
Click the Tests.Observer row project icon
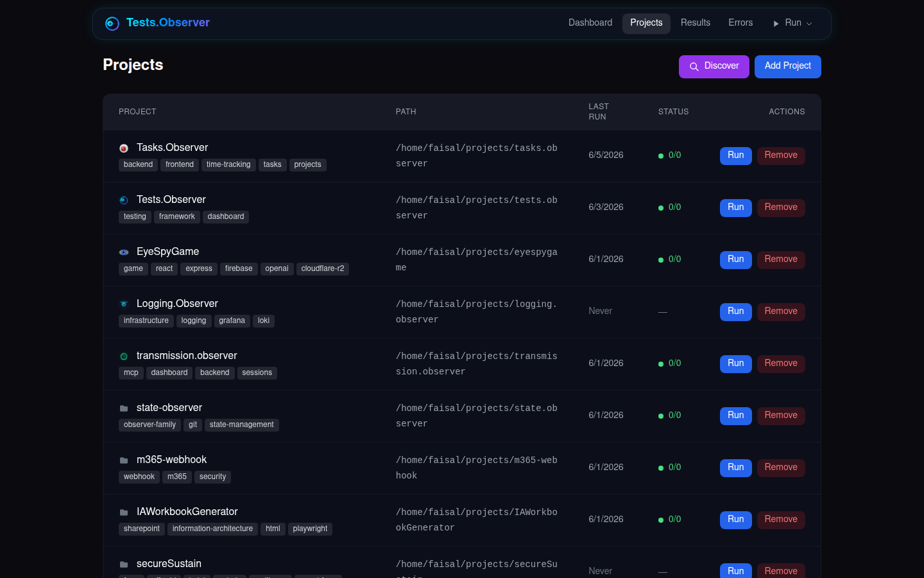pos(124,200)
